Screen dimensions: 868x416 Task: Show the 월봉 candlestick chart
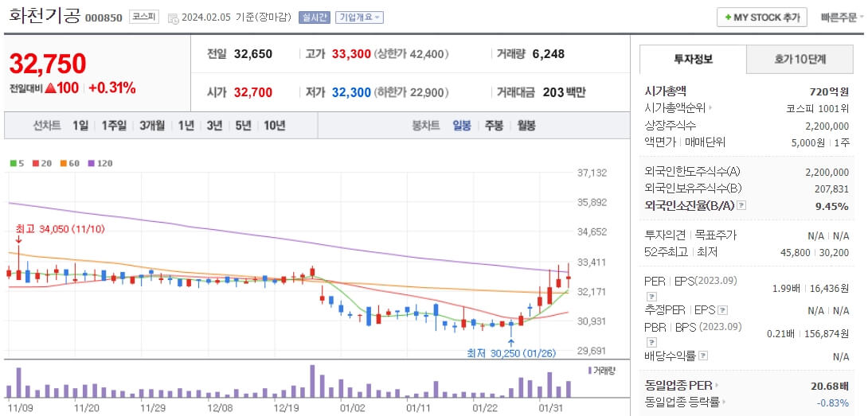pos(526,126)
